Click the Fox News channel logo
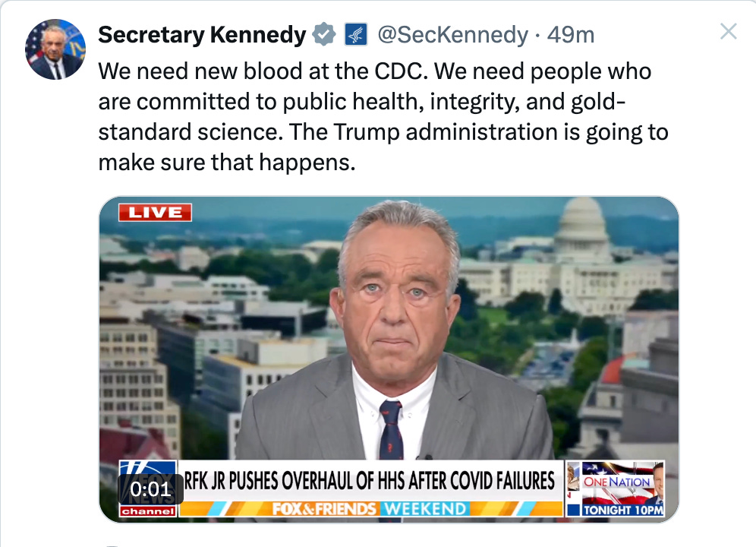The image size is (756, 547). (x=148, y=489)
